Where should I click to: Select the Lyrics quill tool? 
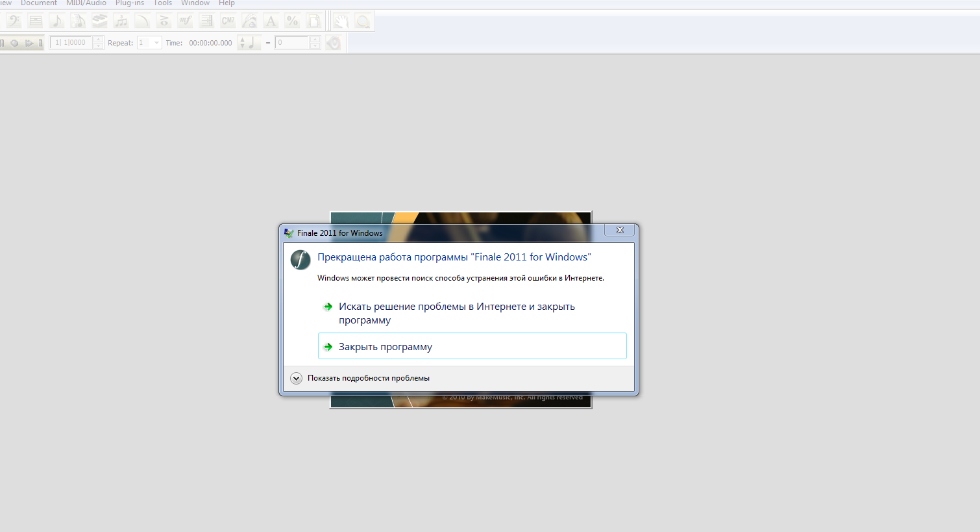coord(249,21)
